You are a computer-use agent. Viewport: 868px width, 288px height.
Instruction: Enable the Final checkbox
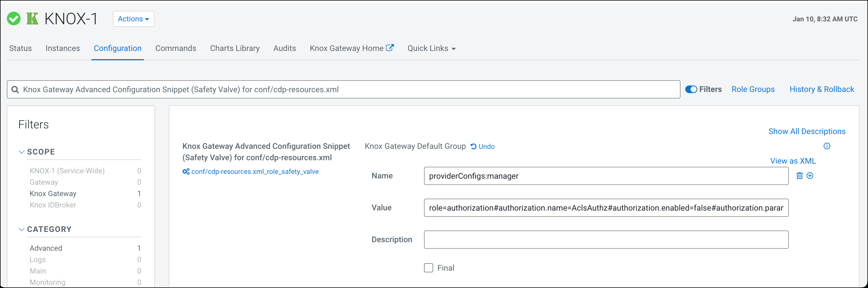click(428, 268)
